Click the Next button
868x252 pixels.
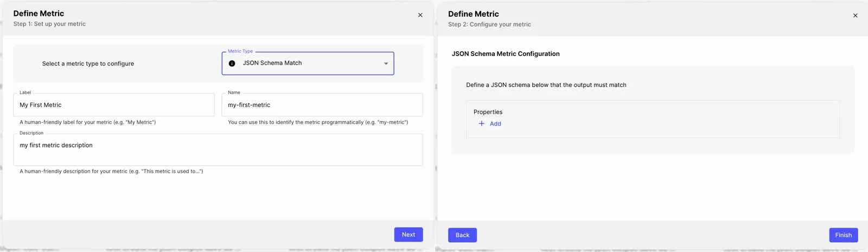pos(409,235)
